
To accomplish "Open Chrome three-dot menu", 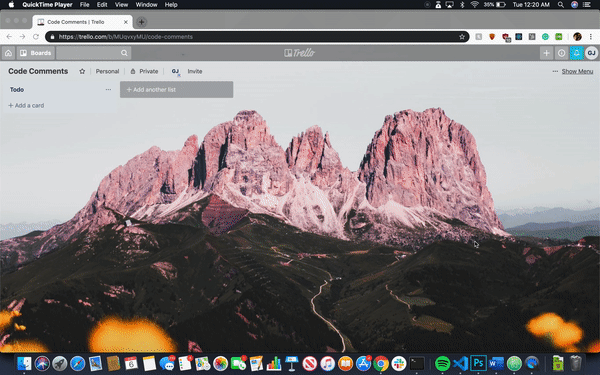I will tap(591, 37).
